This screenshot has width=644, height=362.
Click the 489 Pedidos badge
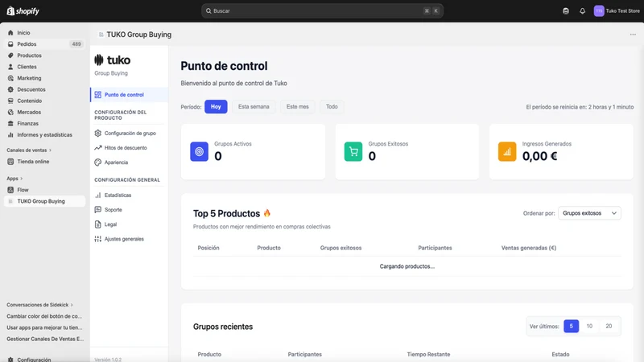coord(76,44)
